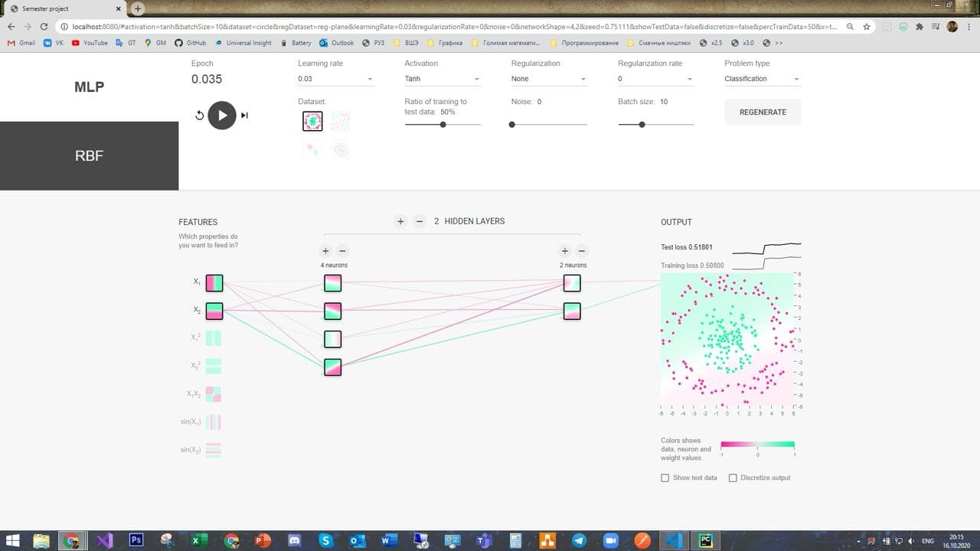Check the Discretize output box

[x=733, y=478]
